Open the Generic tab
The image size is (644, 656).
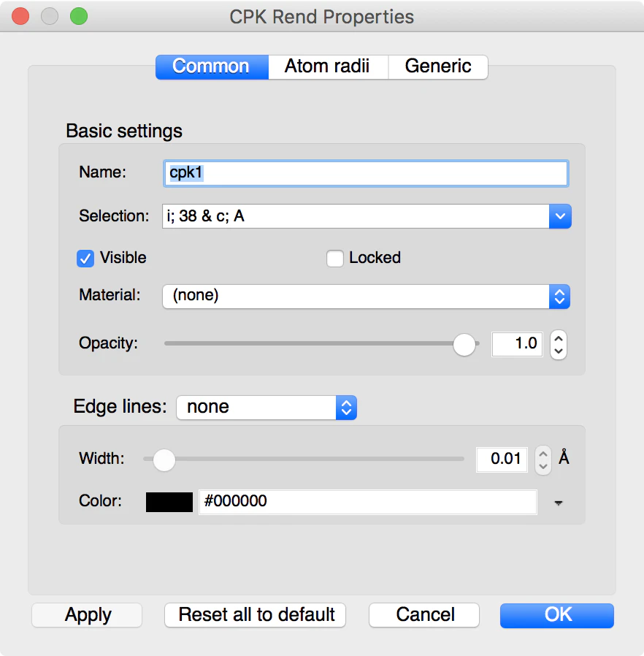(438, 66)
